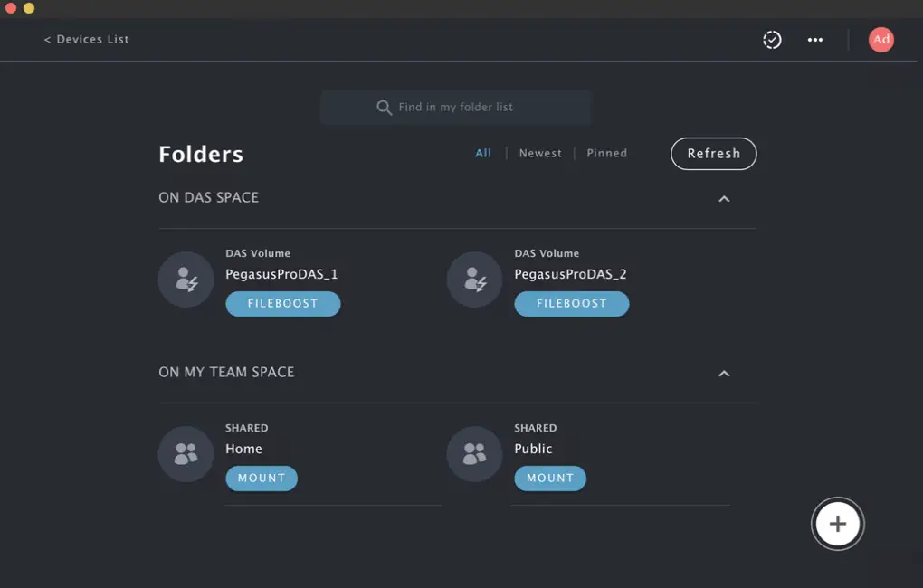The image size is (923, 588).
Task: Click the magnifier search icon
Action: [x=385, y=108]
